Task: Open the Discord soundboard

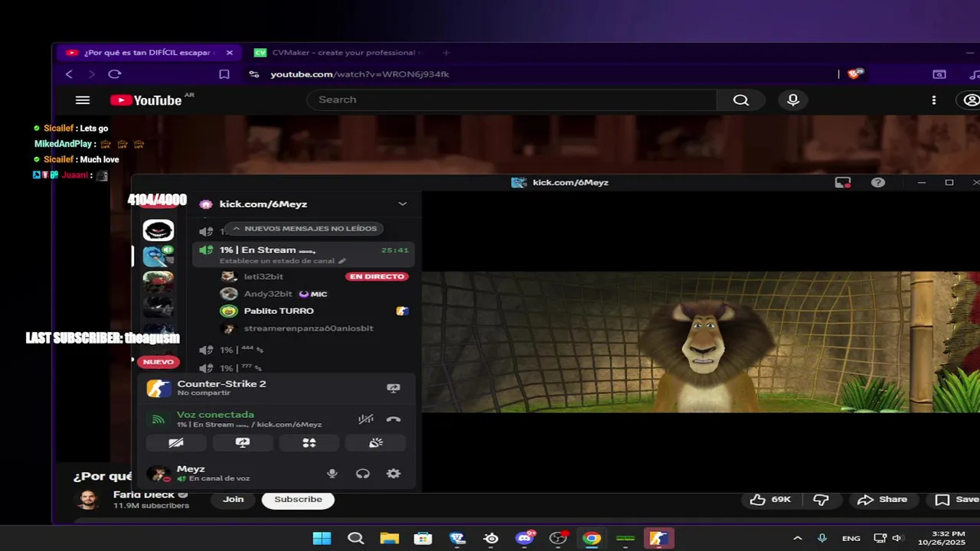Action: (376, 443)
